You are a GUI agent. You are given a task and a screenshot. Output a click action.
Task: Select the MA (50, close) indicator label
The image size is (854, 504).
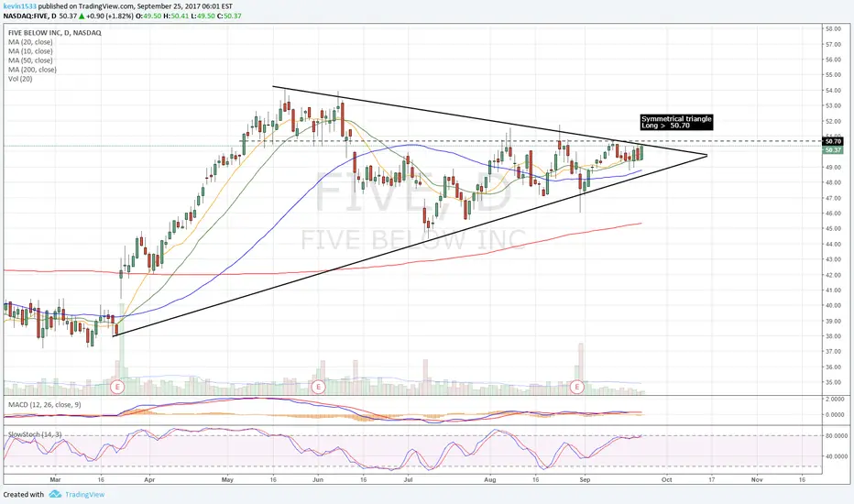click(30, 60)
